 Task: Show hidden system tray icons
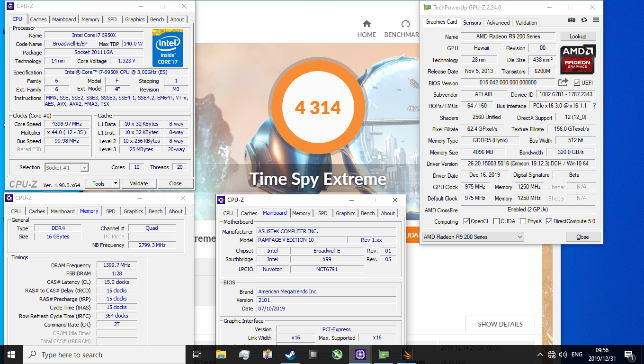[x=540, y=355]
